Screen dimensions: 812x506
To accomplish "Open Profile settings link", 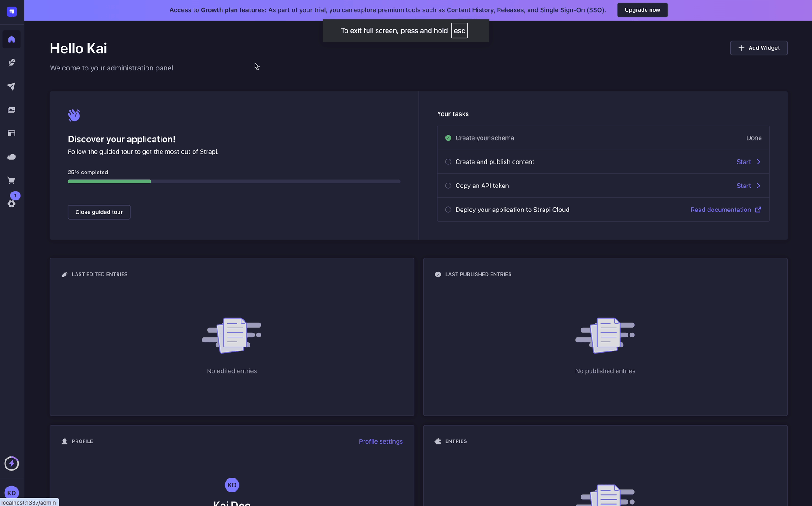I will coord(380,441).
